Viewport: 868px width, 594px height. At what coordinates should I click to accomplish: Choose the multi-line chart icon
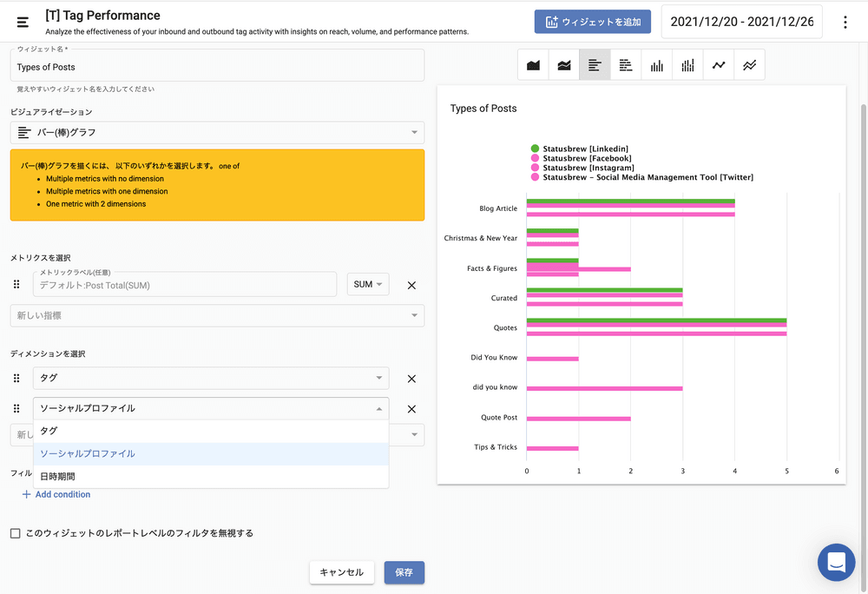749,65
